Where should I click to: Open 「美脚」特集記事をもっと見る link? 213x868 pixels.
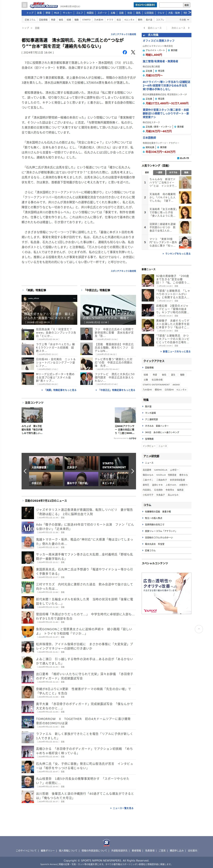point(61,390)
